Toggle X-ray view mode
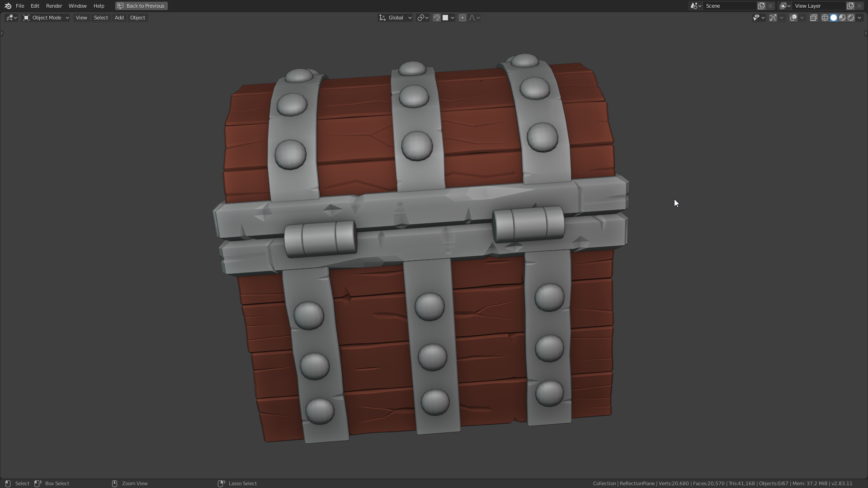868x488 pixels. (813, 18)
